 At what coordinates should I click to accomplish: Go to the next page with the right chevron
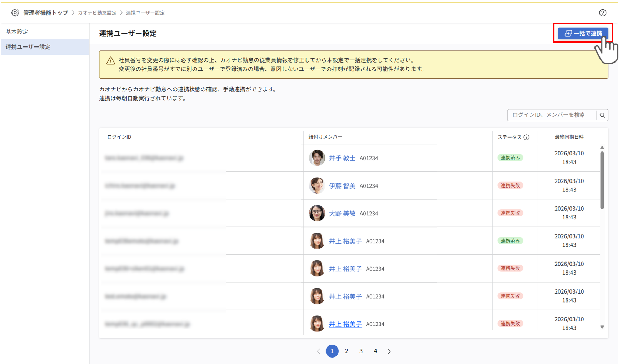click(389, 351)
